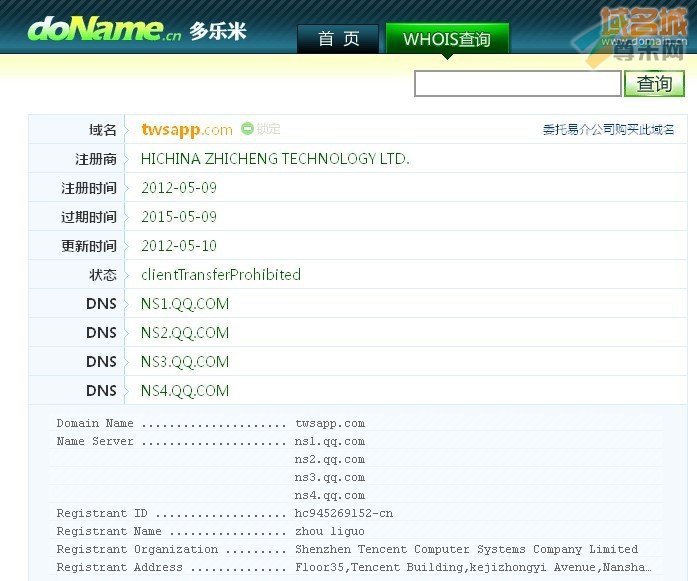Click the 注册时间 row label
Screen dimensions: 697x581
(89, 188)
